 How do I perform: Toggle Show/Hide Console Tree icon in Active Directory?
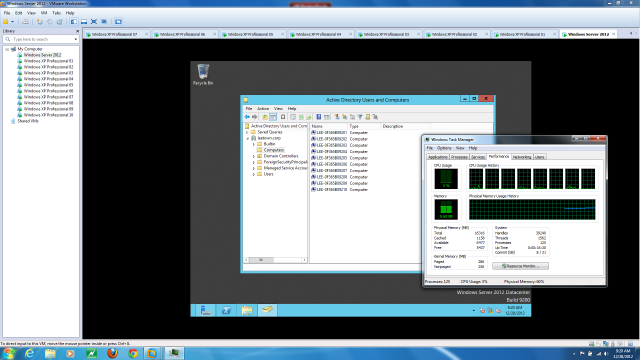coord(273,117)
